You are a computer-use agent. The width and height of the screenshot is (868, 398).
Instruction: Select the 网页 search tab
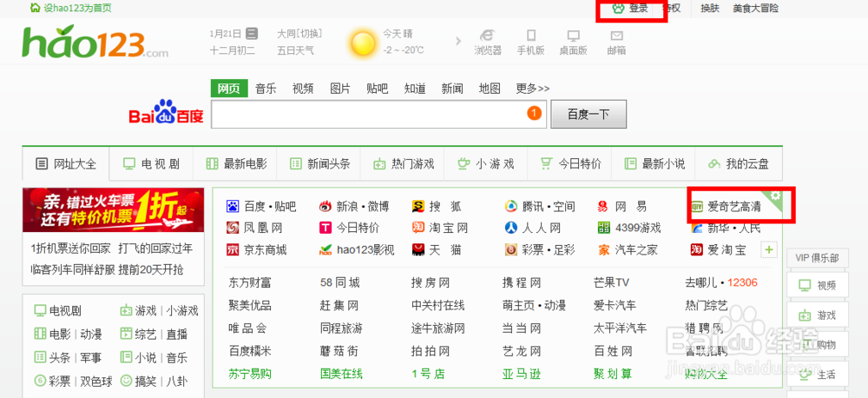[229, 89]
